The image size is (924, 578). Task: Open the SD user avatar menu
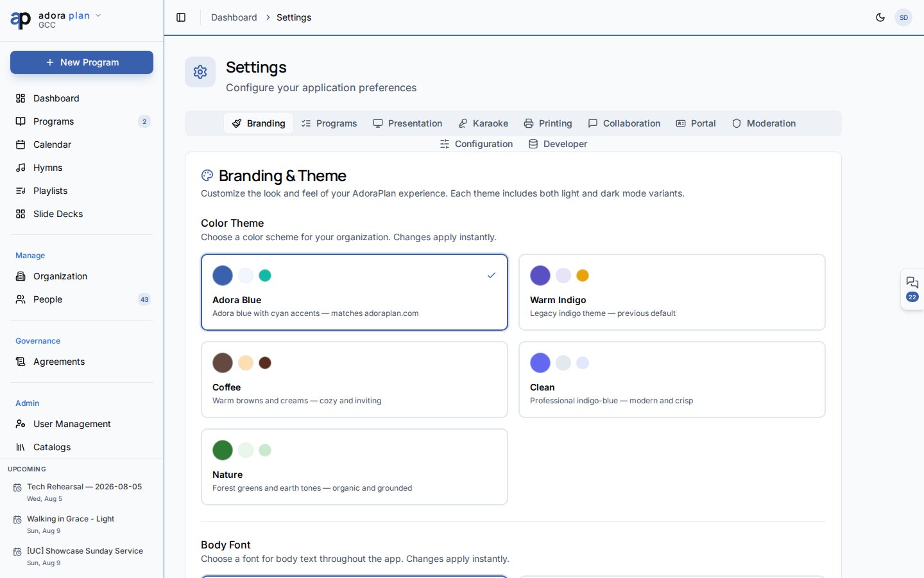[x=903, y=17]
